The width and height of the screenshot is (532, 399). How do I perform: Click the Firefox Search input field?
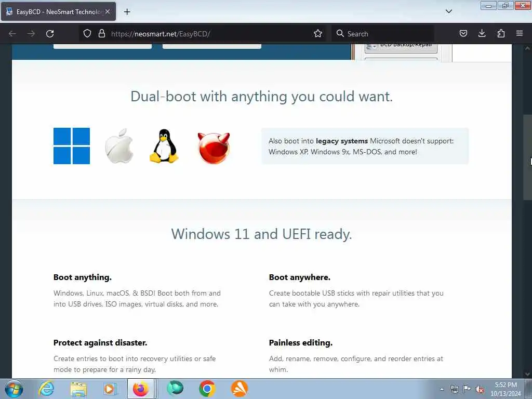pyautogui.click(x=383, y=34)
